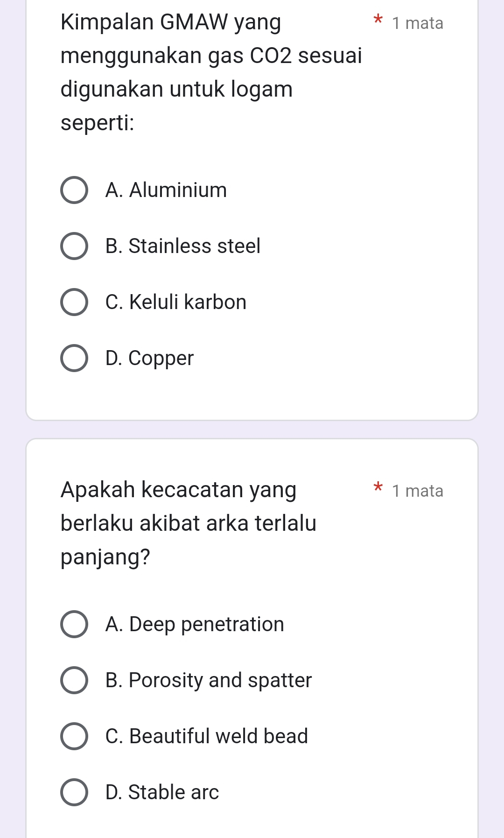Click the 'B. Porosity and spatter' option text
The image size is (504, 838).
coord(209,680)
